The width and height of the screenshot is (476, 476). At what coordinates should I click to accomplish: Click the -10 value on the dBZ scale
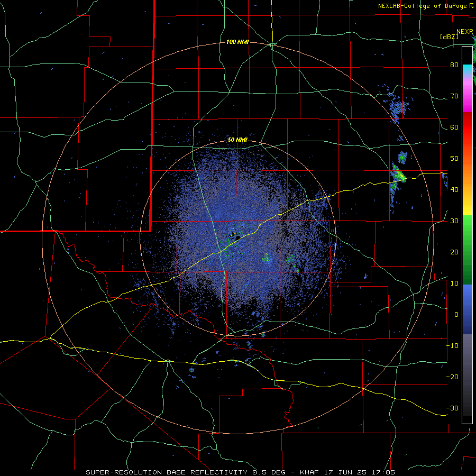[x=452, y=346]
